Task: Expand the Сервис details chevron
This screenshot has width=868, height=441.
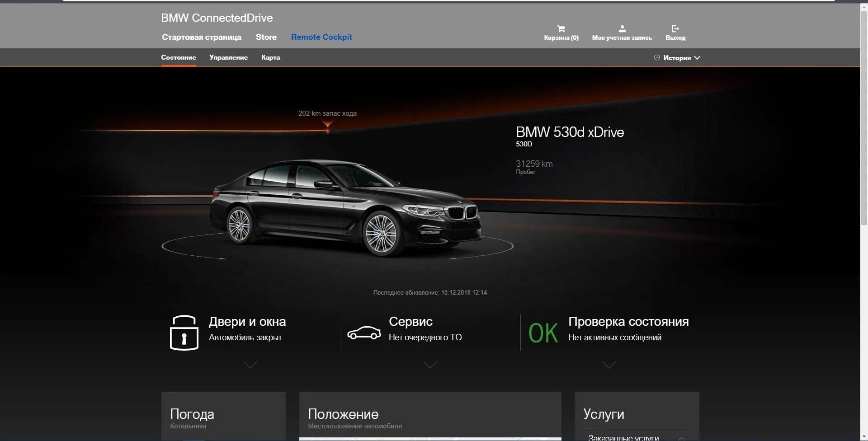Action: pyautogui.click(x=430, y=365)
